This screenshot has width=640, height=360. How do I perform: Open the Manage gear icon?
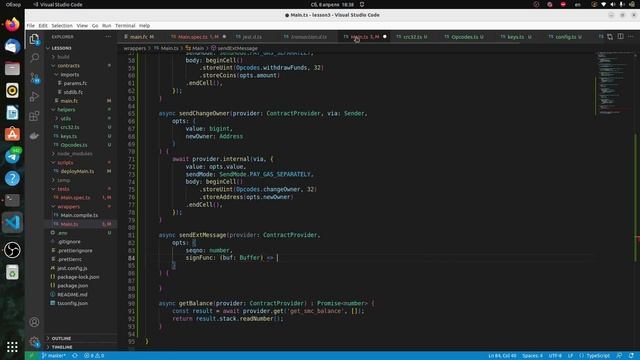coord(34,342)
